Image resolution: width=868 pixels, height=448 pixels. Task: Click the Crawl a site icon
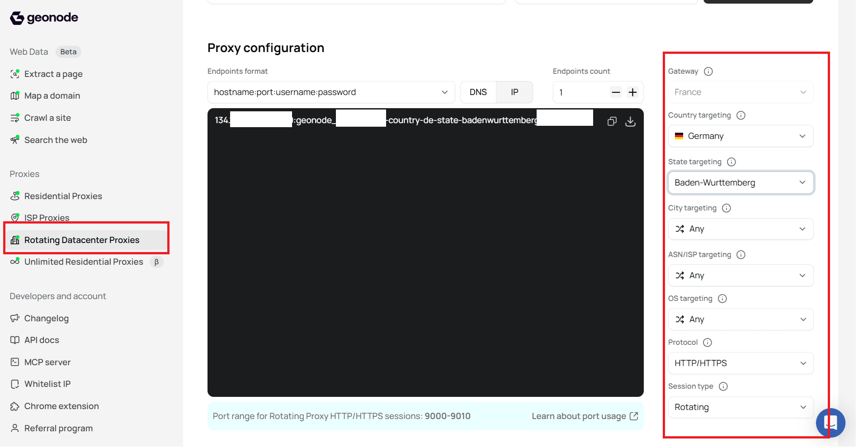[x=15, y=118]
